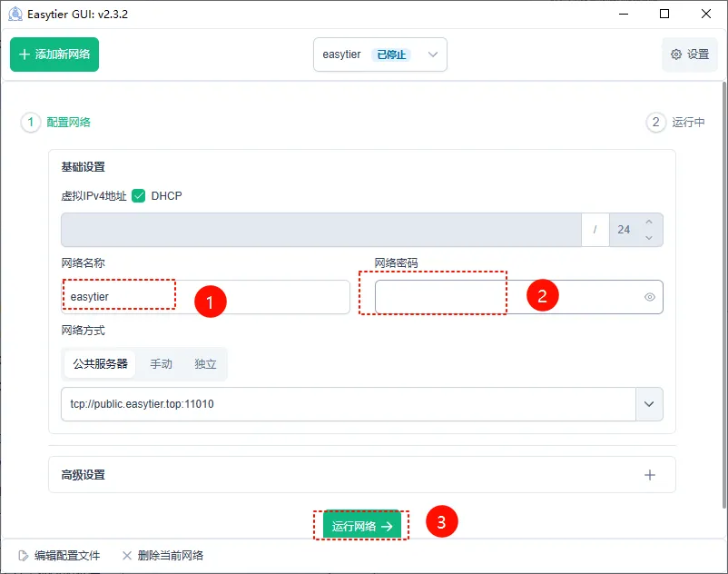Click step 1 配置网络 indicator
Screen dimensions: 728x574
coord(56,123)
